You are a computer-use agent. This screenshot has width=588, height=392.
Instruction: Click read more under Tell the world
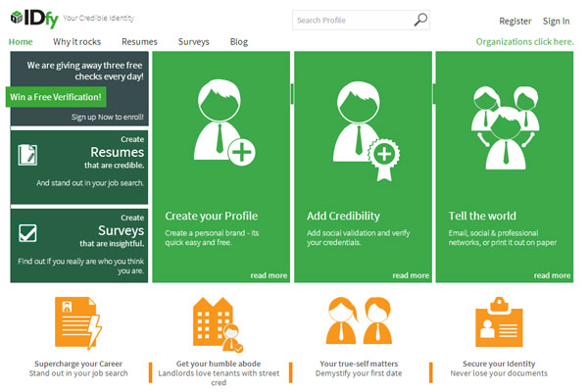click(x=552, y=275)
